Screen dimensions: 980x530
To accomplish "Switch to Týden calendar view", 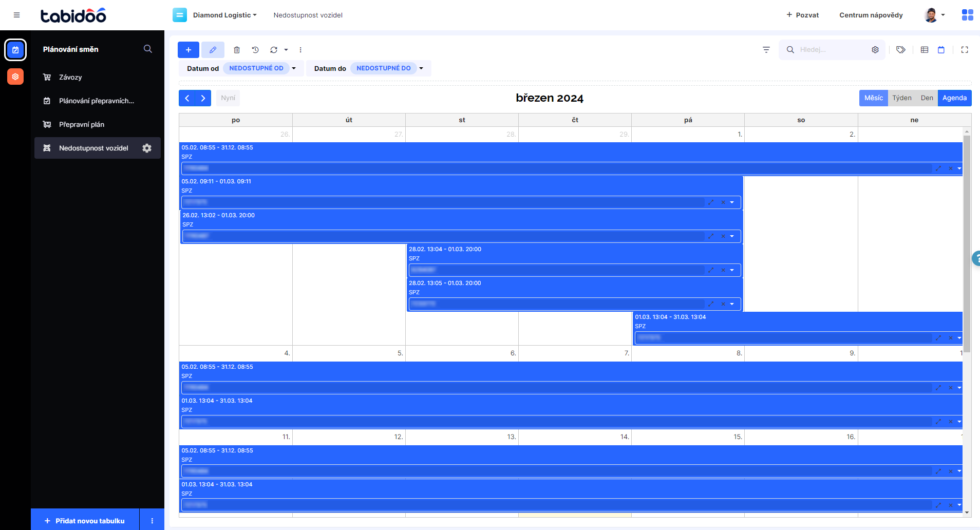I will coord(901,98).
